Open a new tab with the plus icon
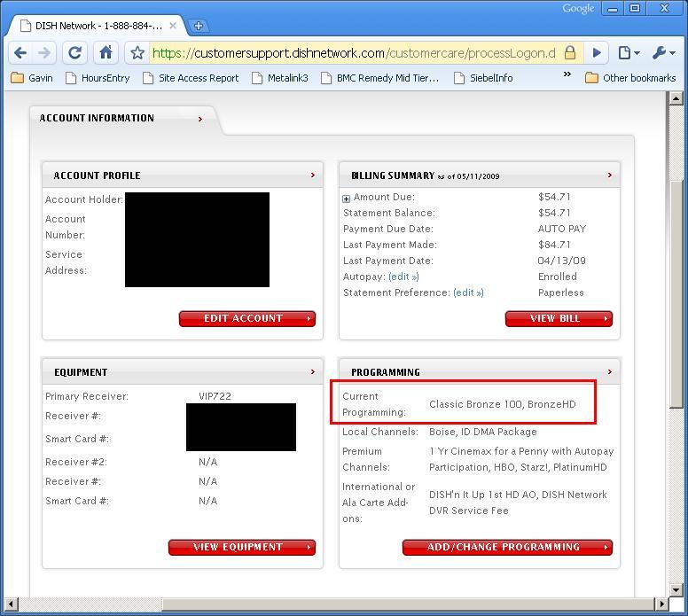 point(199,26)
